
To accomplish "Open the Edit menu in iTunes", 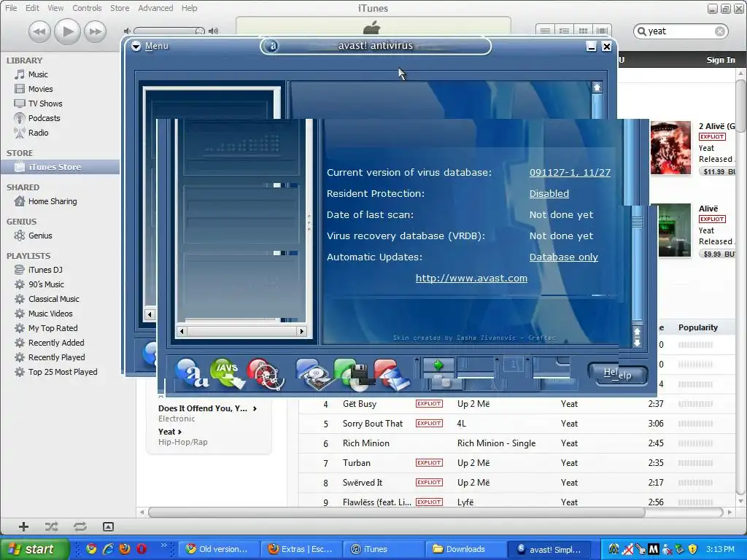I will pyautogui.click(x=32, y=8).
